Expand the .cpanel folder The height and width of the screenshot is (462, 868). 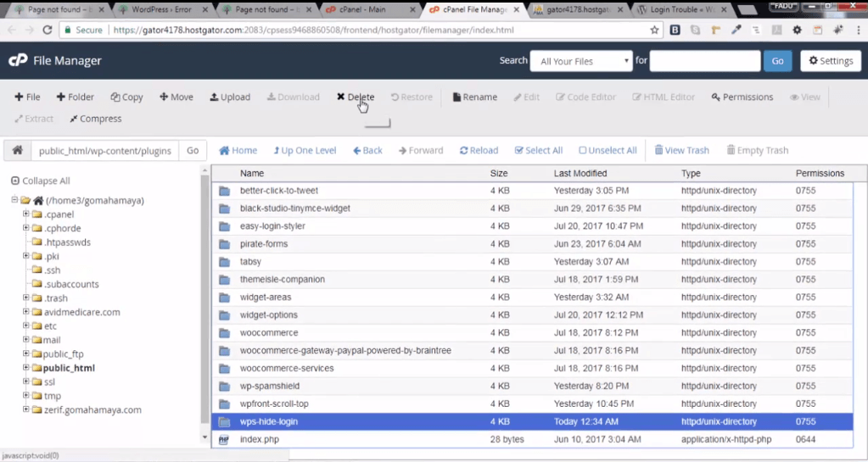coord(26,214)
